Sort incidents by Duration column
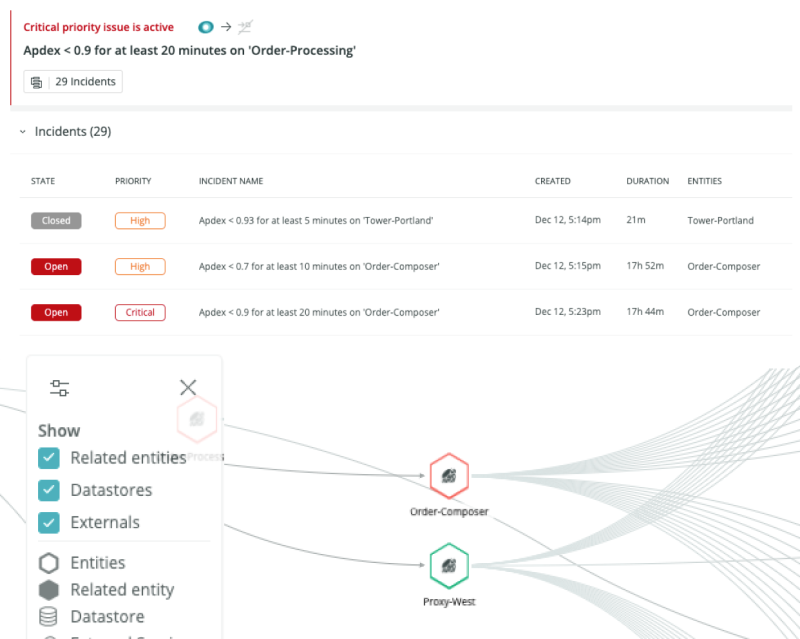 coord(647,181)
